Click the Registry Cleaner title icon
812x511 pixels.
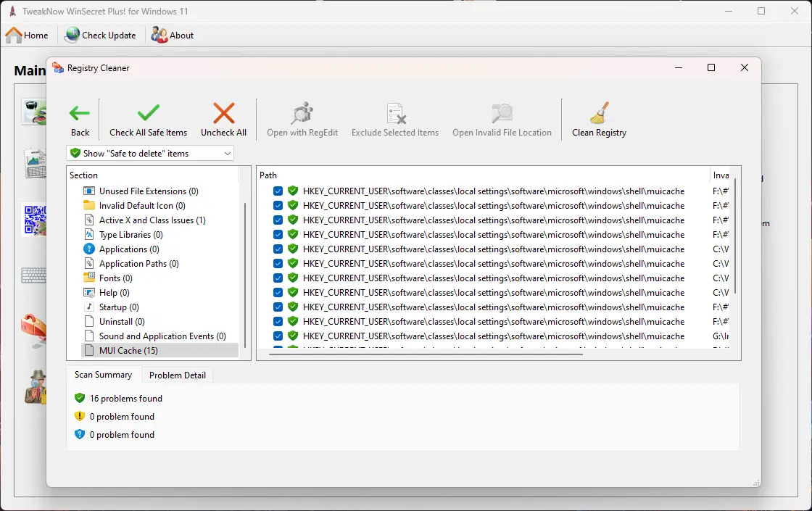58,68
